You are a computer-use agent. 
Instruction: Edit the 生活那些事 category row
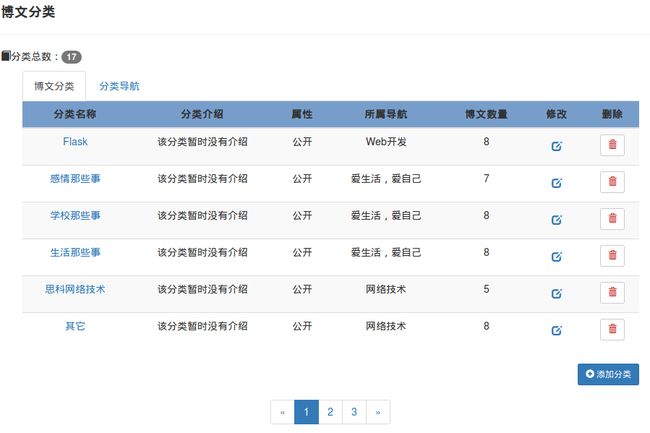tap(556, 257)
